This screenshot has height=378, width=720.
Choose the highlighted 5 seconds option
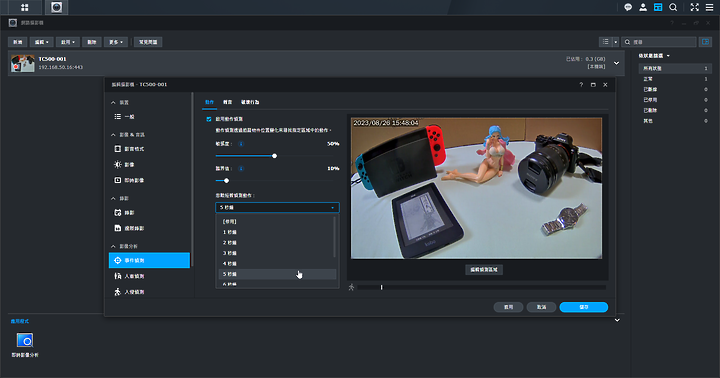click(277, 274)
